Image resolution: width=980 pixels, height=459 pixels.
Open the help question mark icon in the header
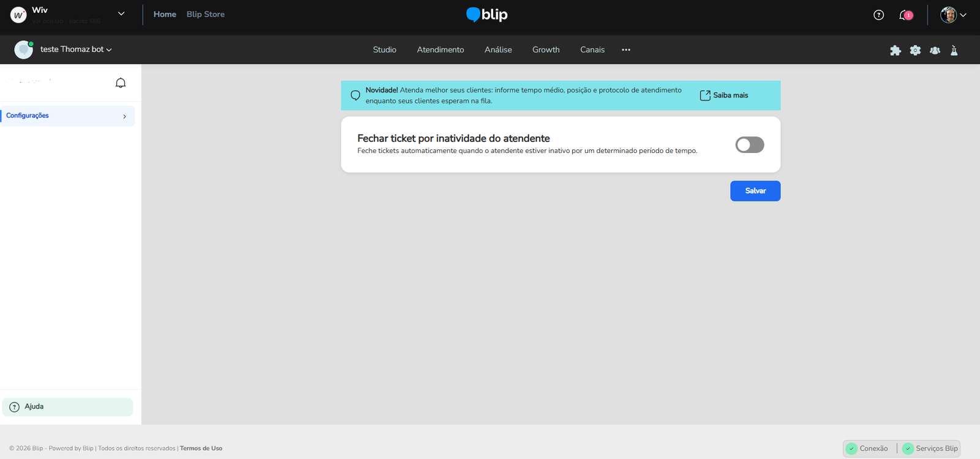click(879, 15)
